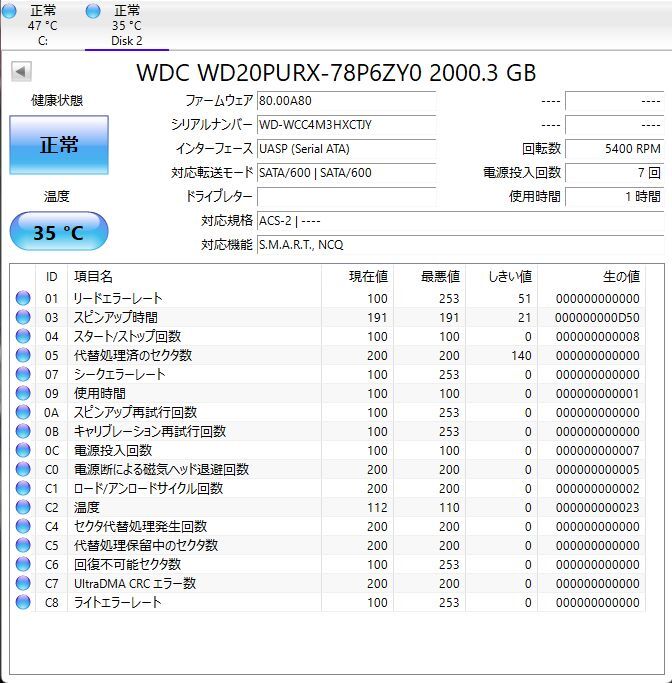
Task: Click the rotation rate value 5400 RPM
Action: [615, 149]
